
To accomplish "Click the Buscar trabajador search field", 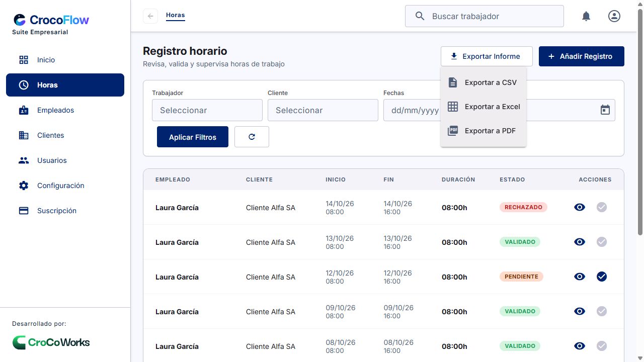I will point(485,16).
